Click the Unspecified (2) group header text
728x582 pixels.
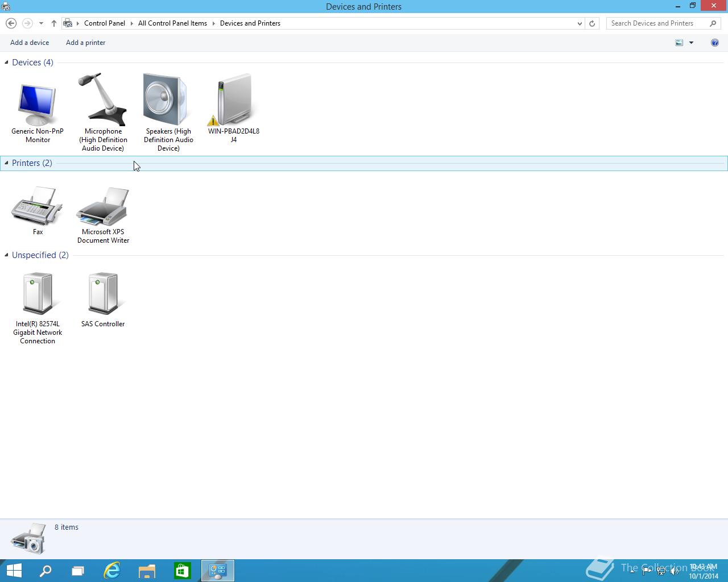[40, 255]
